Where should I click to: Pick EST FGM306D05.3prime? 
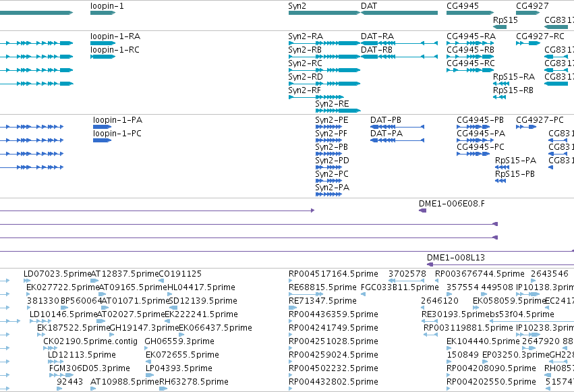coord(61,375)
